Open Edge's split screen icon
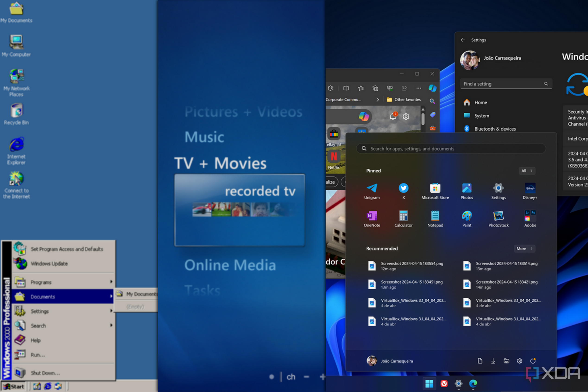The image size is (588, 392). click(x=346, y=88)
